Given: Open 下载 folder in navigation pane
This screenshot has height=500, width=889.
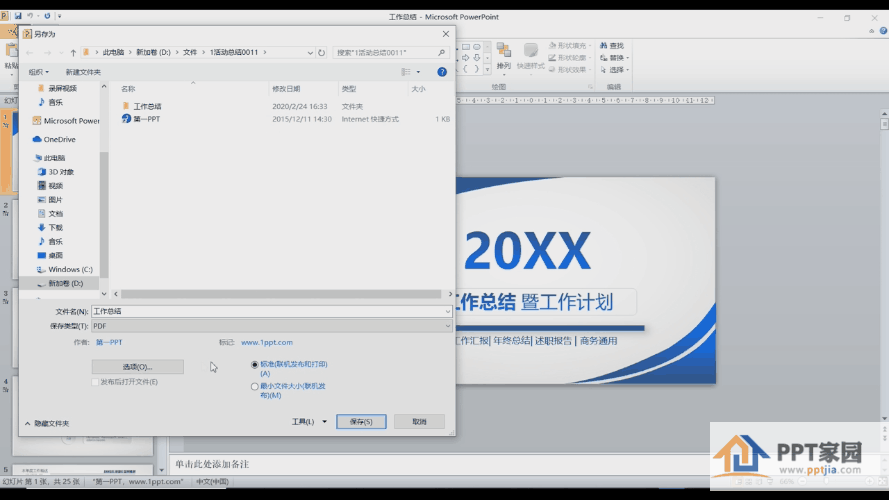Looking at the screenshot, I should (x=50, y=227).
